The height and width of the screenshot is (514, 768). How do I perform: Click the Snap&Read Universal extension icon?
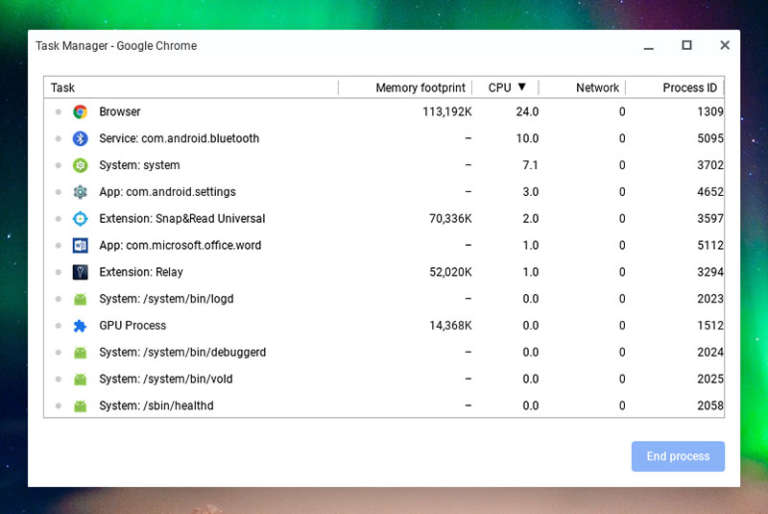point(80,219)
